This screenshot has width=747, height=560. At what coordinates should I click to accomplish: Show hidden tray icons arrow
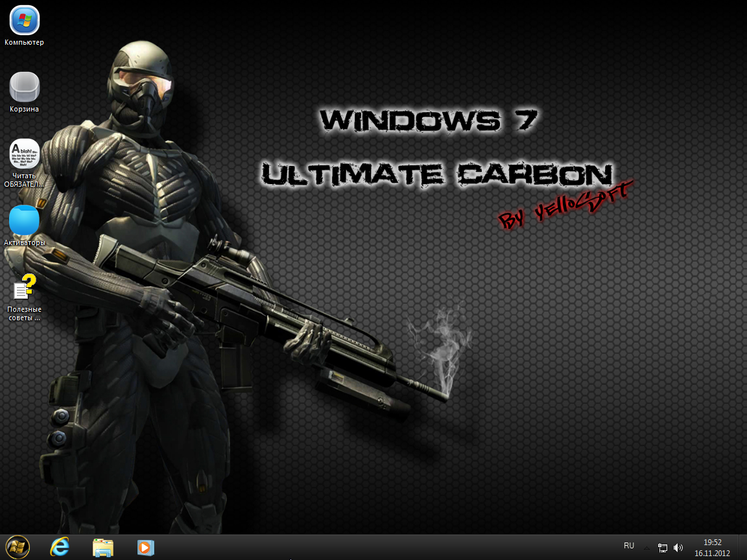point(646,548)
